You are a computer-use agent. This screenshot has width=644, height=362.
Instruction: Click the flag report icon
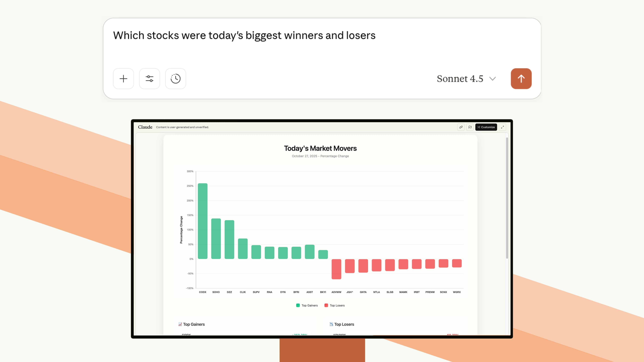(x=470, y=127)
